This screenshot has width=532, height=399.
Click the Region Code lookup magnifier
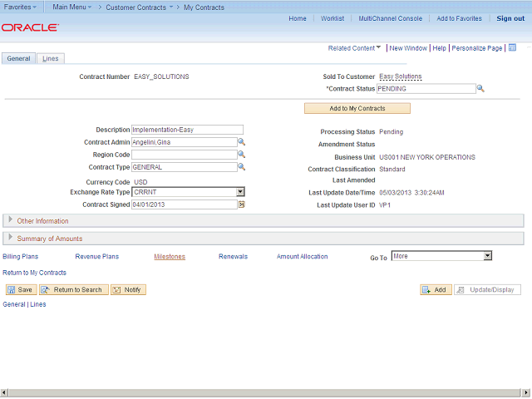[242, 155]
